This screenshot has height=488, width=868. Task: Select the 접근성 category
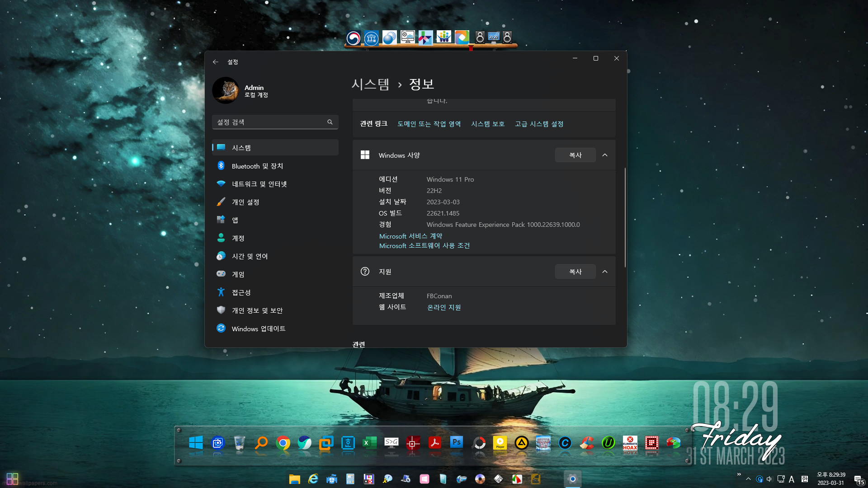[x=275, y=292]
